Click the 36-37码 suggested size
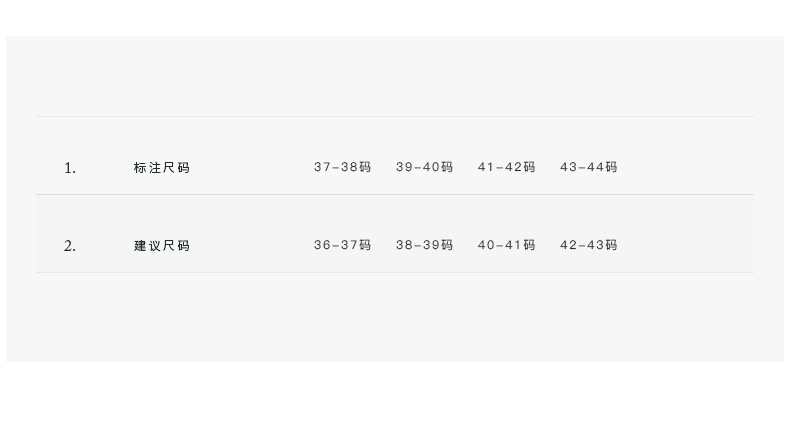The width and height of the screenshot is (790, 427). 342,245
